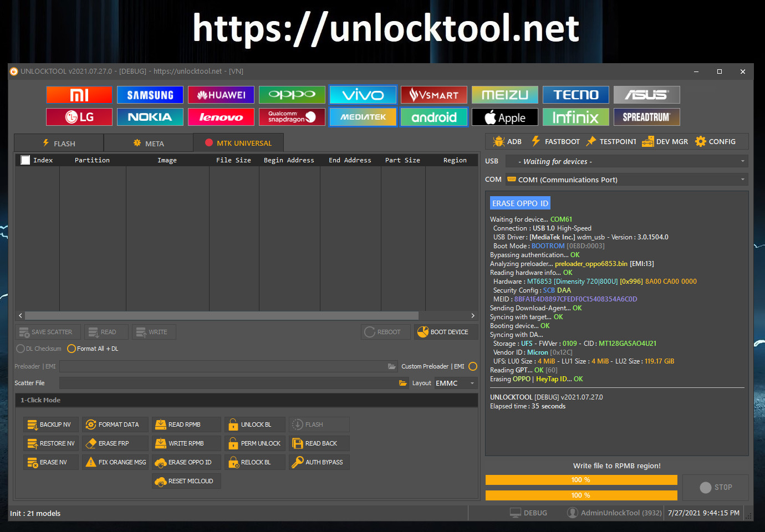Image resolution: width=765 pixels, height=532 pixels.
Task: Click FIX ORANGE MSG button
Action: (x=115, y=462)
